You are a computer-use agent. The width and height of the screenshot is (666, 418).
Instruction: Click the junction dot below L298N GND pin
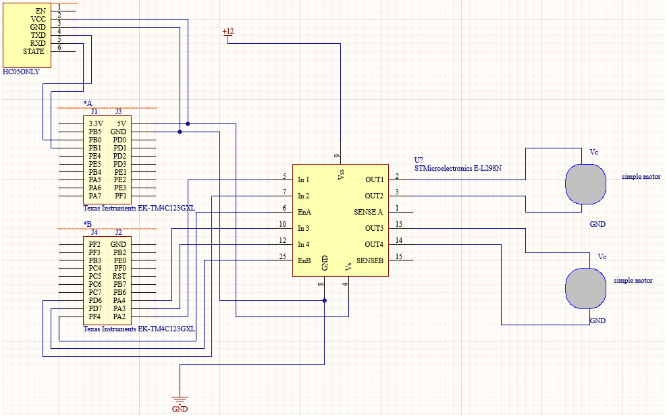[323, 302]
